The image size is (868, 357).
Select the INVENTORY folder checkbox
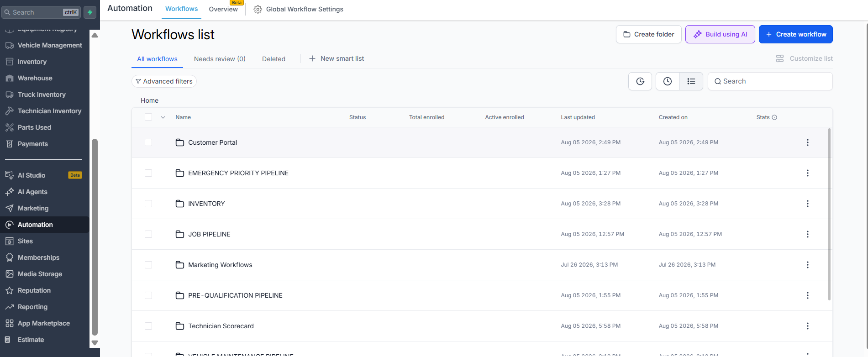click(x=148, y=204)
